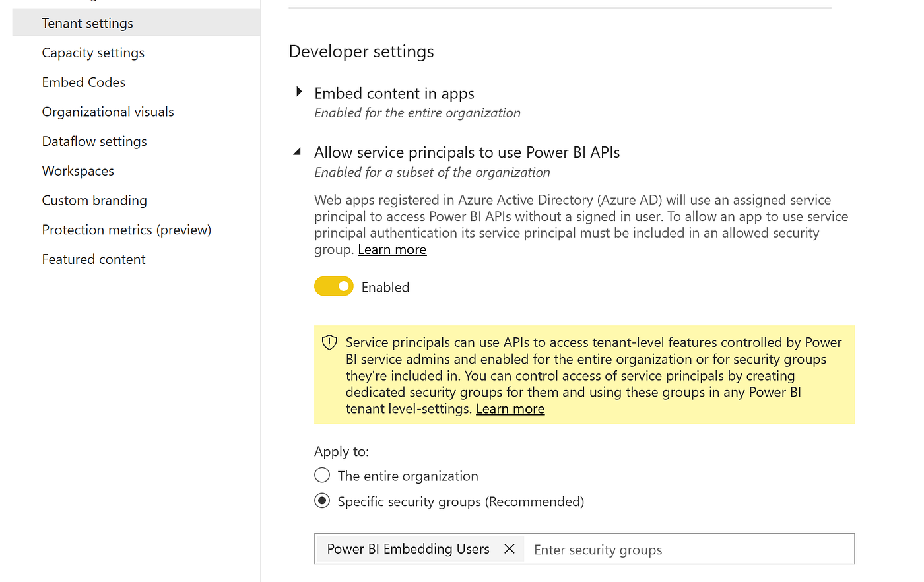Open Organizational visuals
The width and height of the screenshot is (924, 582).
point(108,112)
